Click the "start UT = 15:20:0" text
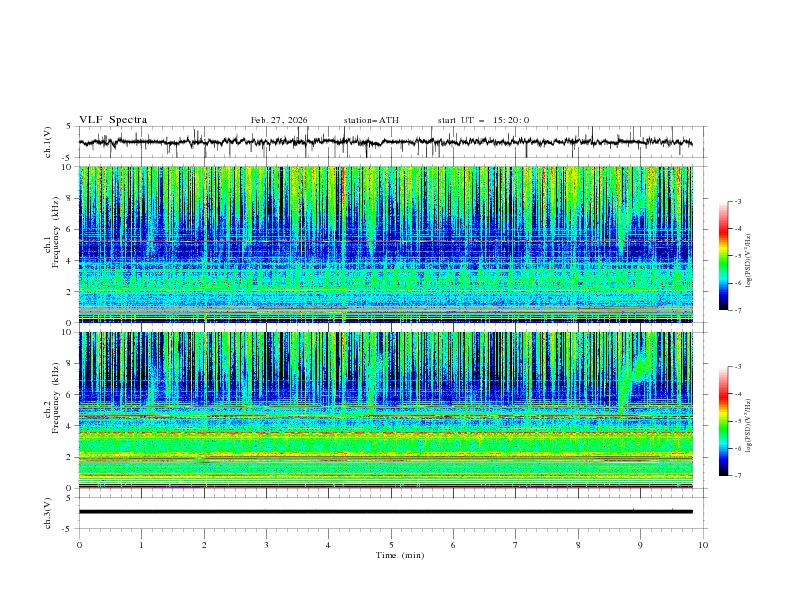 (x=483, y=120)
